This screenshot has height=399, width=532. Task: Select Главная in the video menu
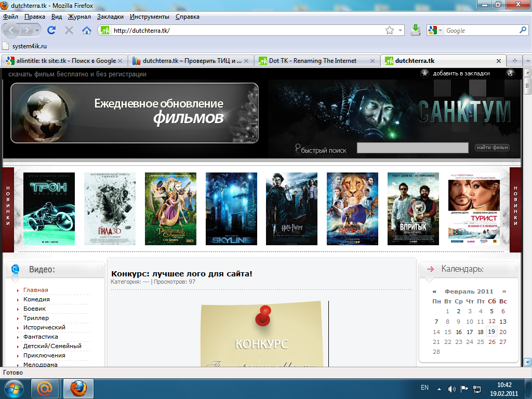(x=36, y=290)
